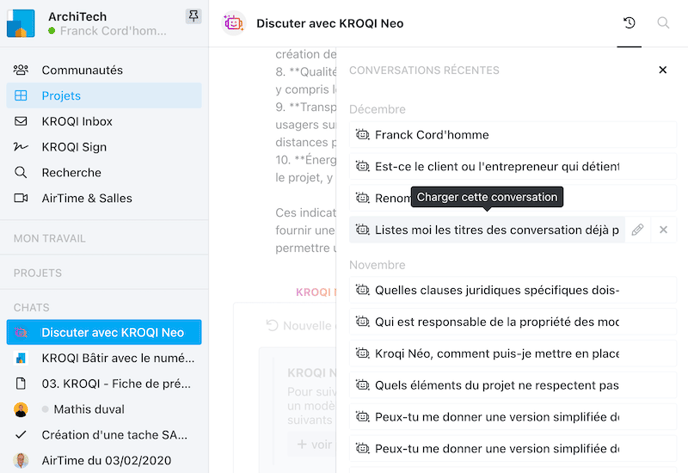
Task: Click the Projets grid icon
Action: (21, 96)
